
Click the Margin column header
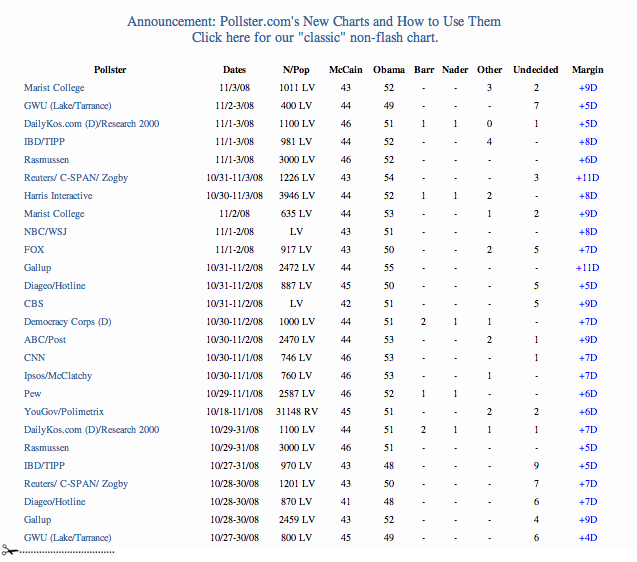tap(587, 70)
